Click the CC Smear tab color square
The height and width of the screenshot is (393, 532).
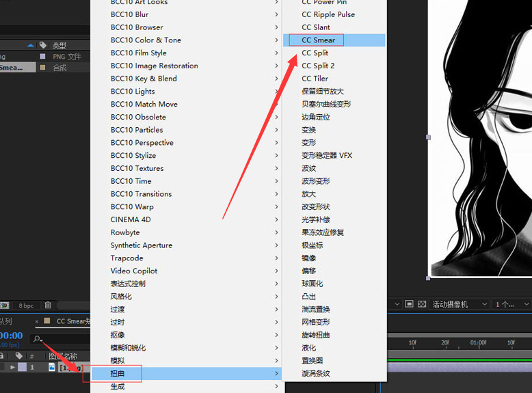click(47, 321)
